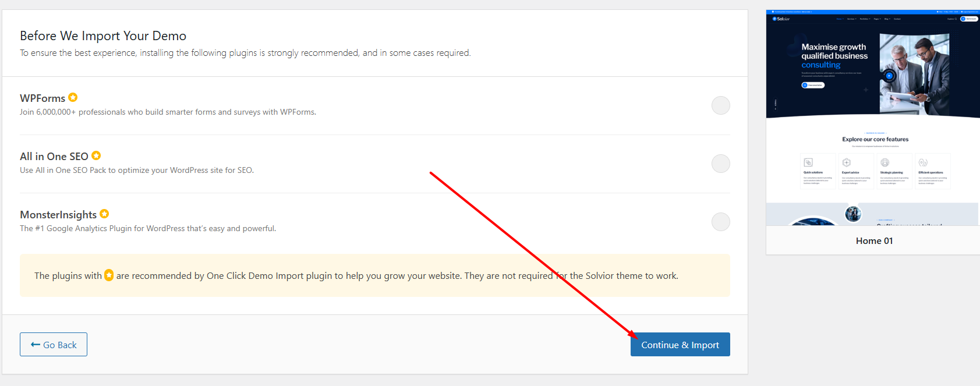Screen dimensions: 980x386
Task: Click the star badge next to WPForms
Action: pos(73,97)
